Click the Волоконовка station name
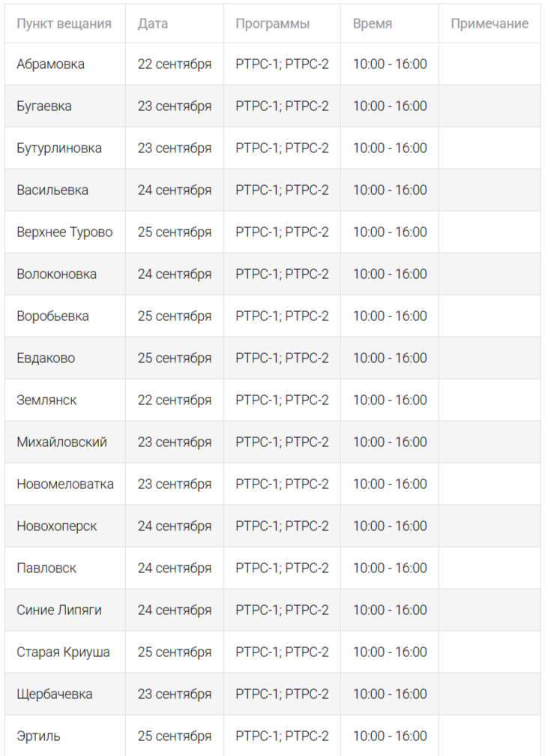Image resolution: width=545 pixels, height=756 pixels. 56,274
